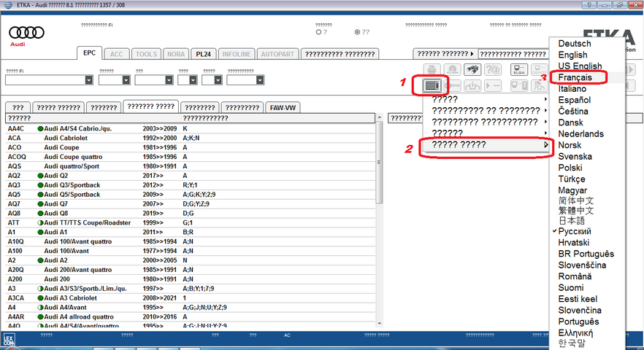Open the INFOLINE tab
The image size is (644, 350).
click(x=236, y=54)
